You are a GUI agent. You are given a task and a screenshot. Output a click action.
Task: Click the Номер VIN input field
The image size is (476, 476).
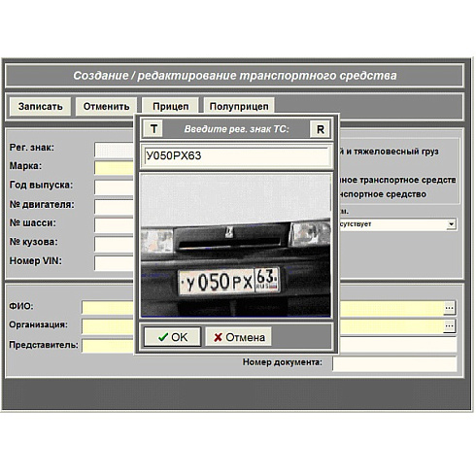click(115, 263)
